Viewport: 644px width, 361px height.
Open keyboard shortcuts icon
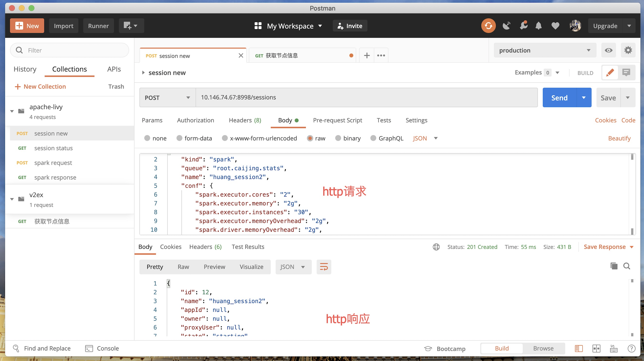(614, 348)
